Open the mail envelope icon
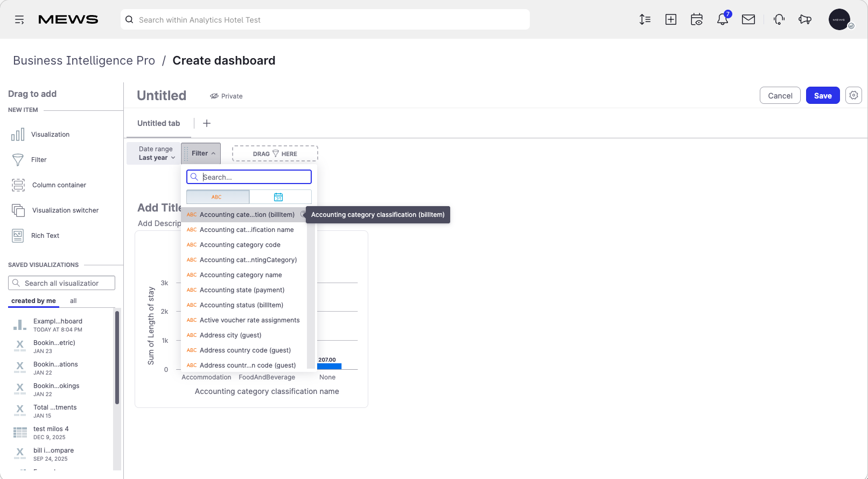The image size is (868, 479). click(x=748, y=20)
